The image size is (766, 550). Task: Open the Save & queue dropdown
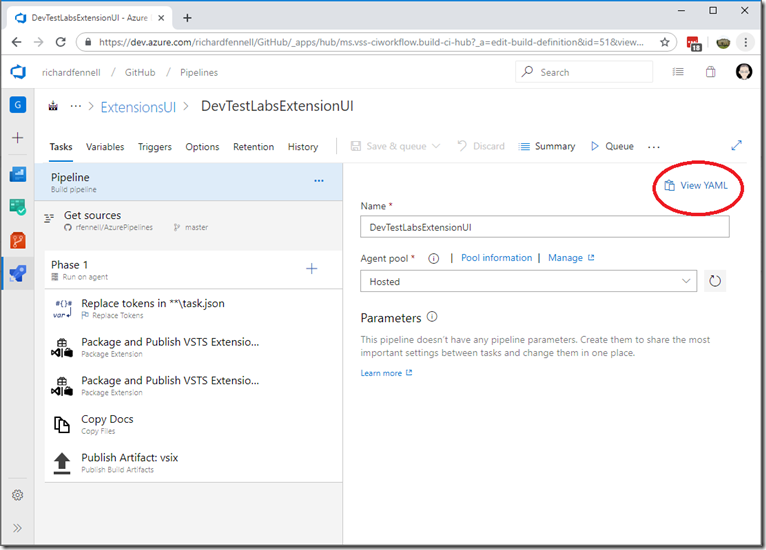[396, 146]
